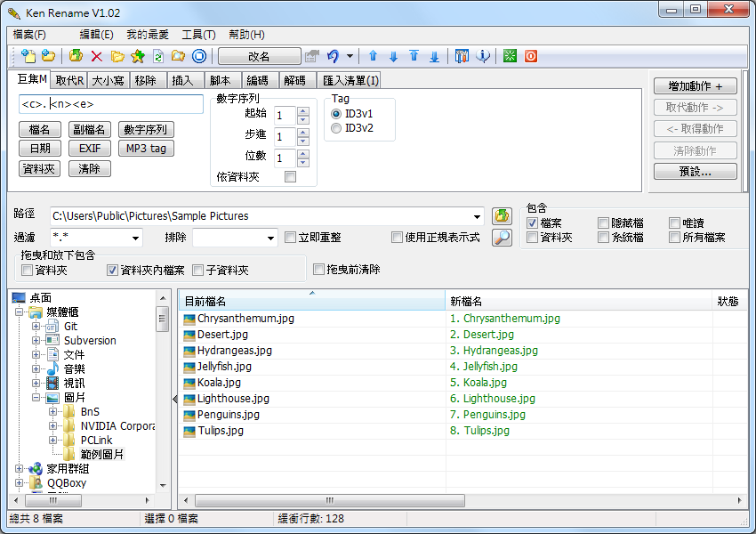Image resolution: width=756 pixels, height=534 pixels.
Task: Click the red X remove-files toolbar icon
Action: coord(95,55)
